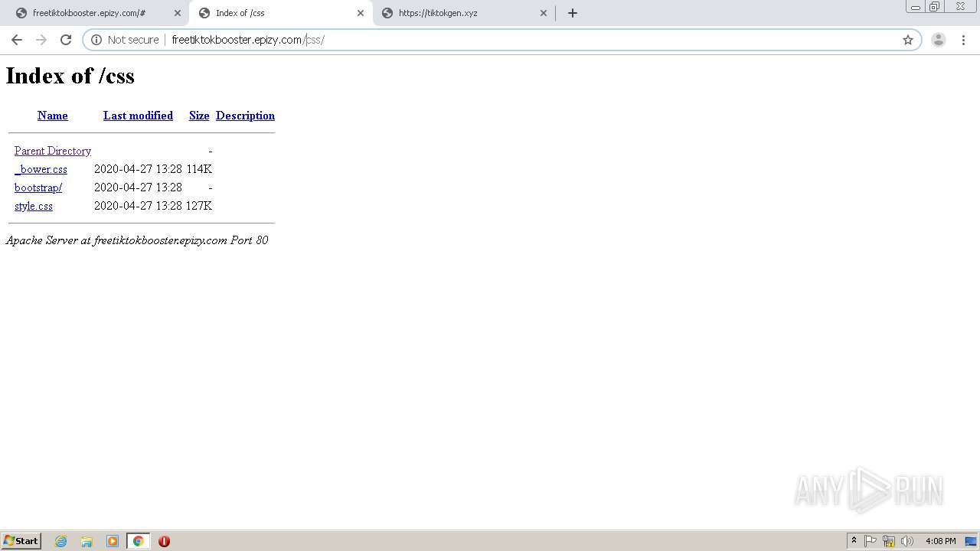Open the network status tray icon

pyautogui.click(x=889, y=541)
